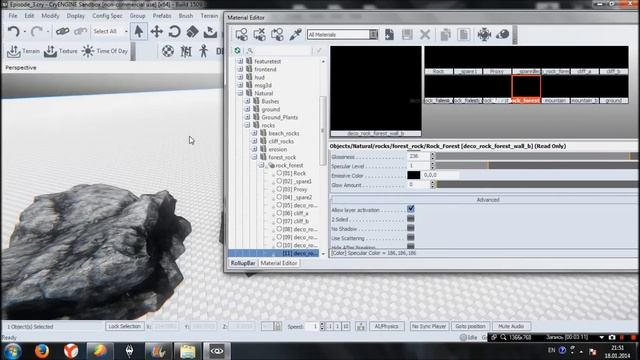Open the Prefabs menu

pos(162,16)
